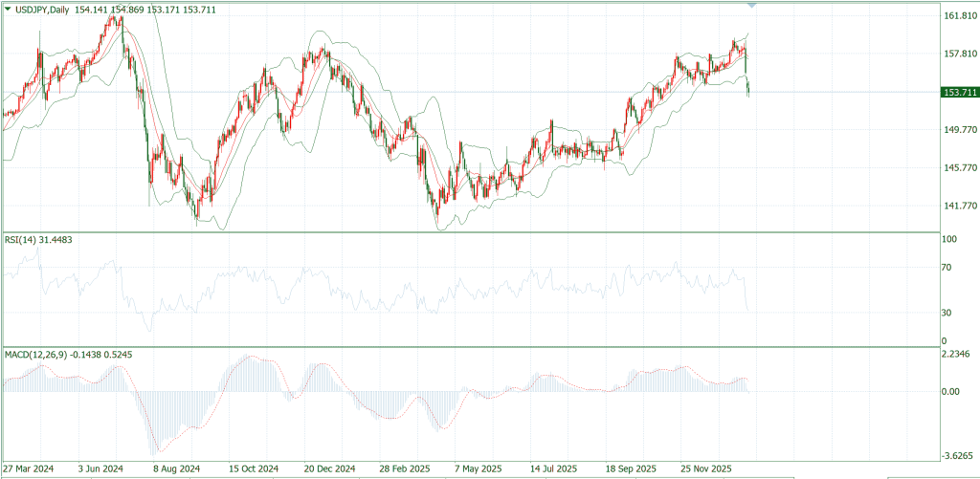
Task: Click the 8 Aug 2024 date label
Action: 177,468
